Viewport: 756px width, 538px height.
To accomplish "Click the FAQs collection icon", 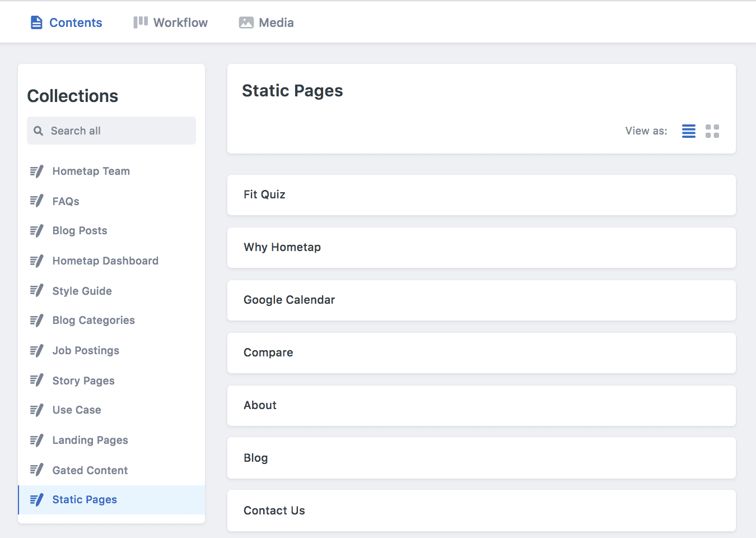I will 36,201.
